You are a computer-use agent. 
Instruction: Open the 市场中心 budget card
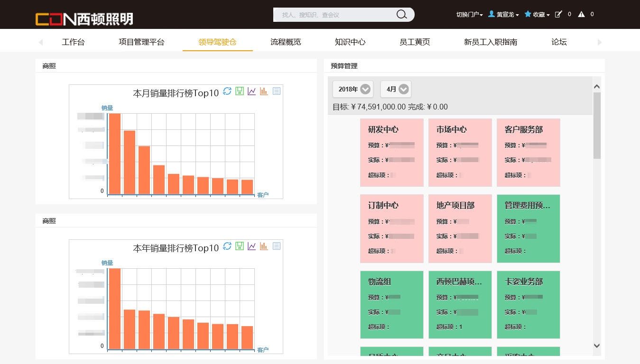(x=460, y=153)
